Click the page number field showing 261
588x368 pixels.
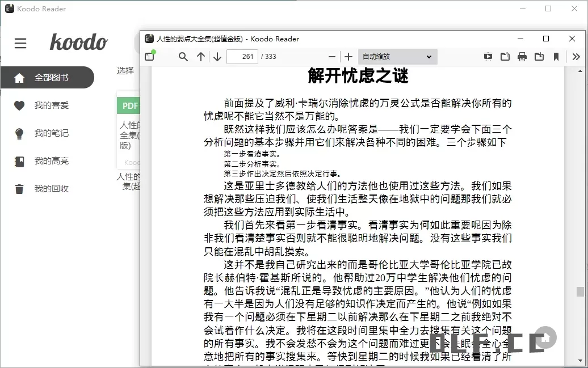point(242,57)
